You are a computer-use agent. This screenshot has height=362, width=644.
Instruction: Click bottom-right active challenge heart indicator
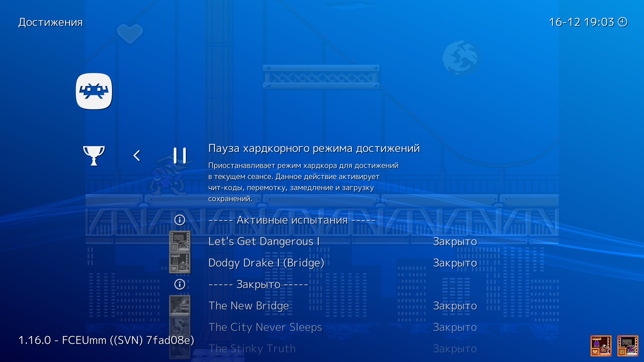(601, 346)
